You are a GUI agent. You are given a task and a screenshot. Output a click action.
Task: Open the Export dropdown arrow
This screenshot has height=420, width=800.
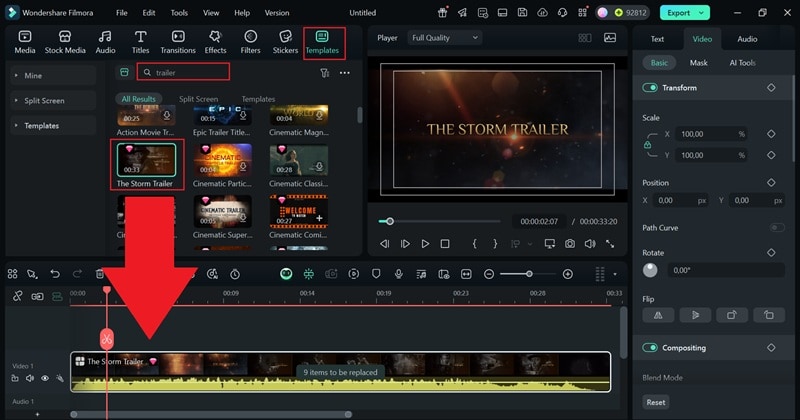[x=702, y=13]
